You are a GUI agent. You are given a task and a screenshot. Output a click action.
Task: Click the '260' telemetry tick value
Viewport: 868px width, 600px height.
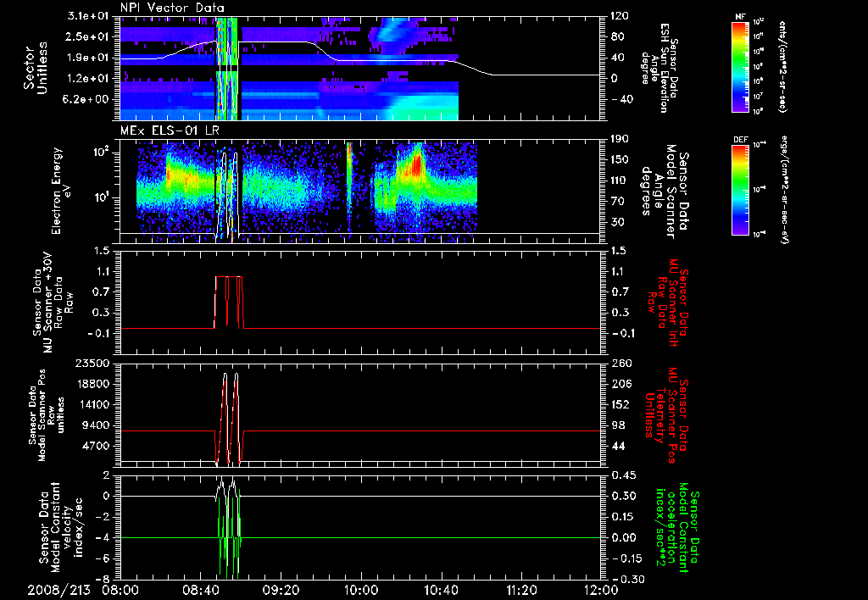(620, 363)
